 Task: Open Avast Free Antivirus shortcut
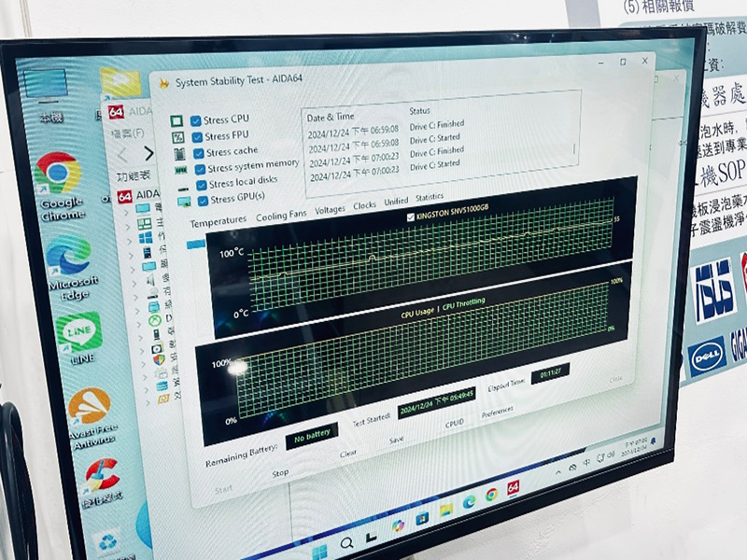[x=91, y=418]
